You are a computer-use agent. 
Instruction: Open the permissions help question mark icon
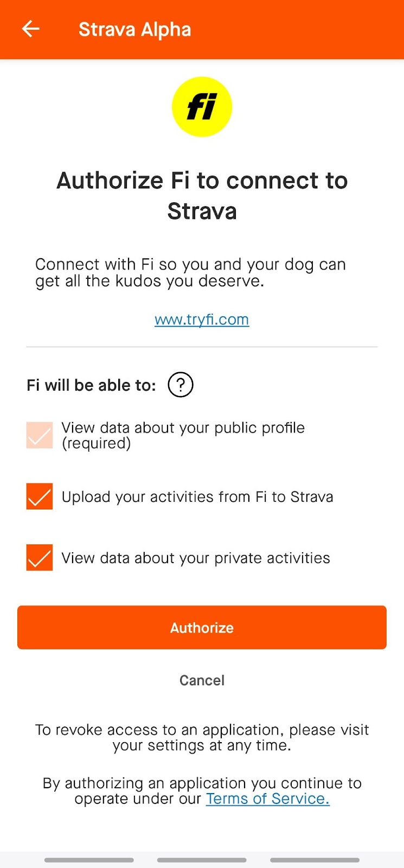coord(181,385)
